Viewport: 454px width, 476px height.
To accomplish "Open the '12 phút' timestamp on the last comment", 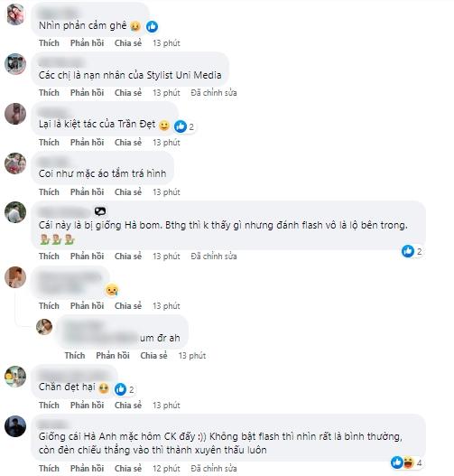I will pyautogui.click(x=166, y=469).
